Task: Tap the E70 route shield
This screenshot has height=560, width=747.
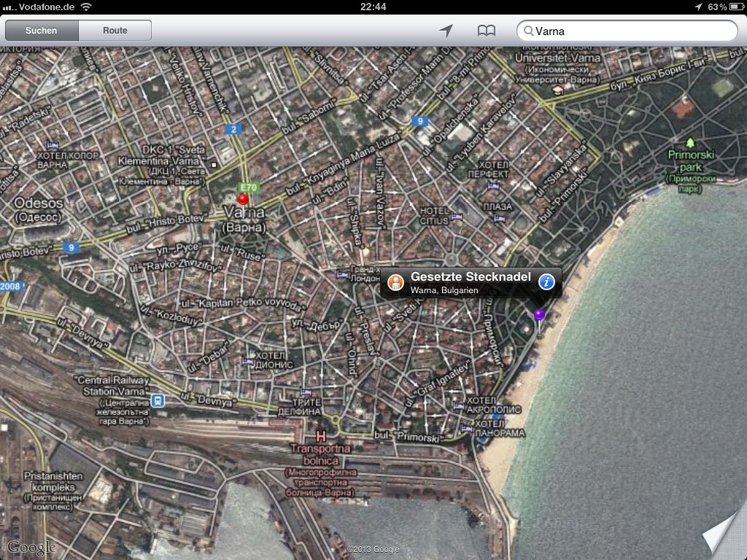Action: pos(249,187)
